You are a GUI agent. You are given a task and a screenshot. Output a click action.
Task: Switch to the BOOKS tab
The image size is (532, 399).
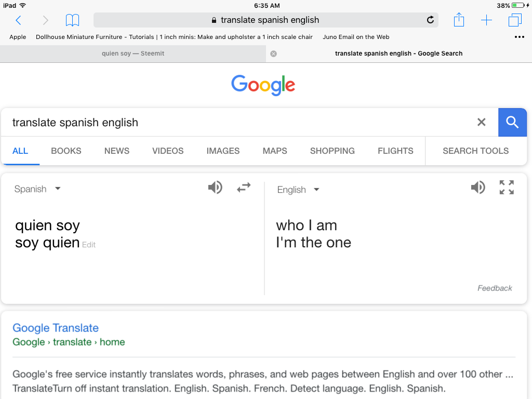point(66,151)
